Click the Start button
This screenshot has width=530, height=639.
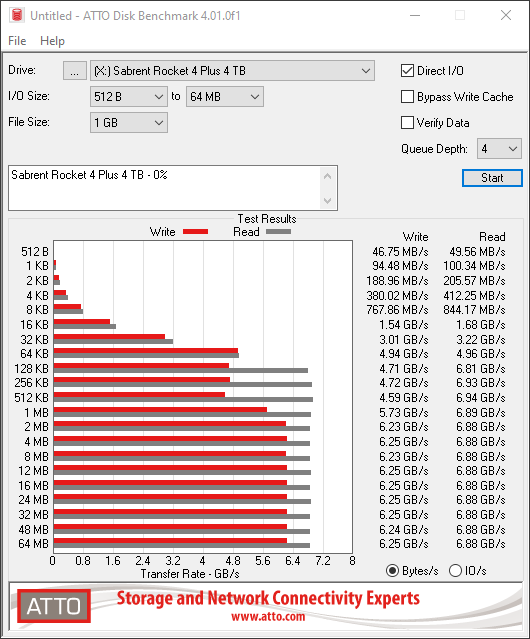click(x=492, y=178)
